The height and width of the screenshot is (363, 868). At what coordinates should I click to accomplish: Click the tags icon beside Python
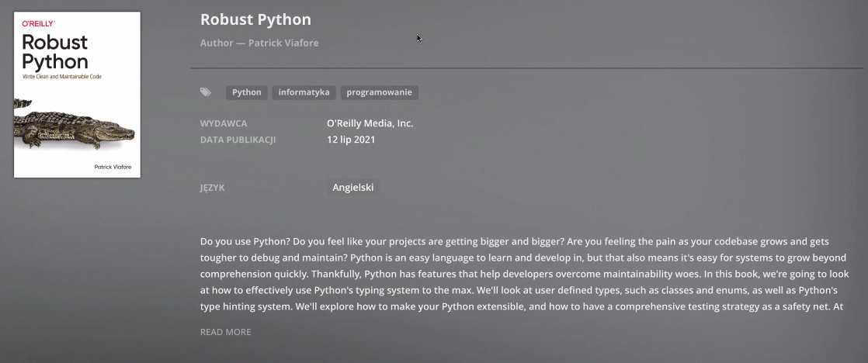[206, 92]
